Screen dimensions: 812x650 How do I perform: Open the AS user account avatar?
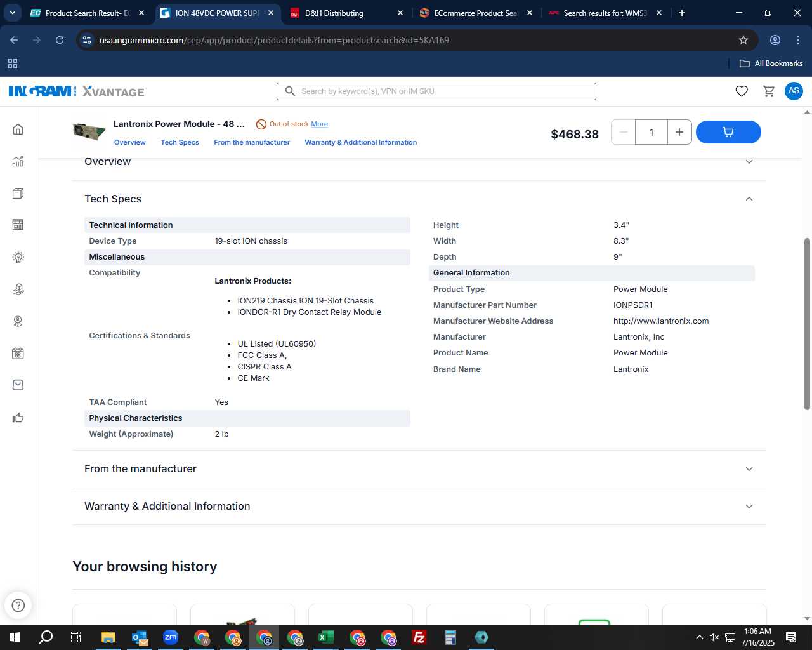[794, 91]
